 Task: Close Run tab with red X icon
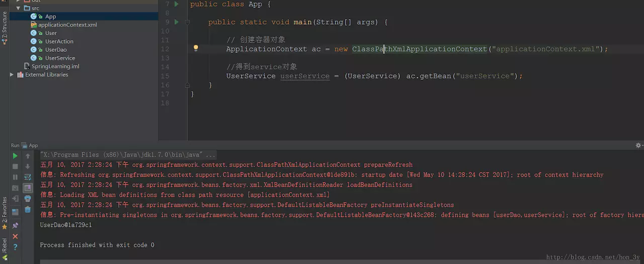(x=15, y=236)
